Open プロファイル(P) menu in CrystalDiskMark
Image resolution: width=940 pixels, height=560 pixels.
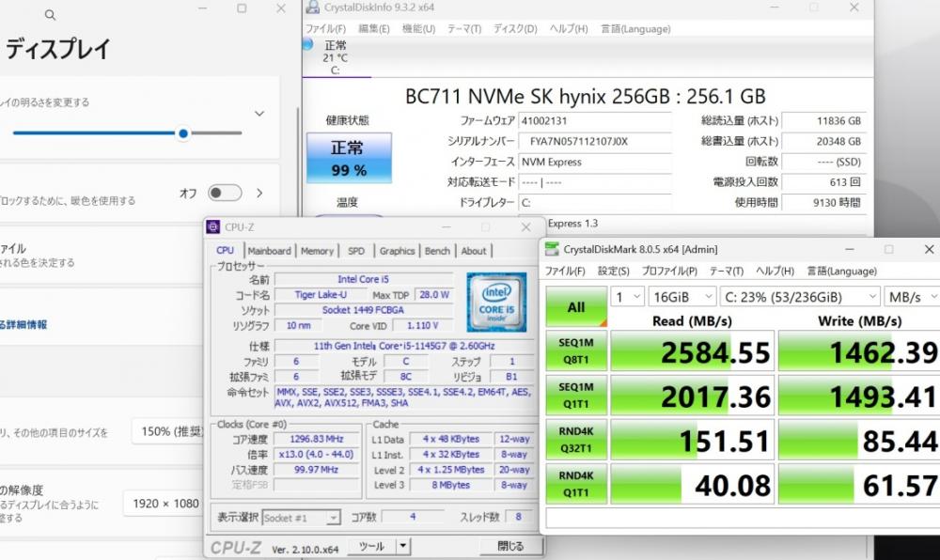click(669, 271)
